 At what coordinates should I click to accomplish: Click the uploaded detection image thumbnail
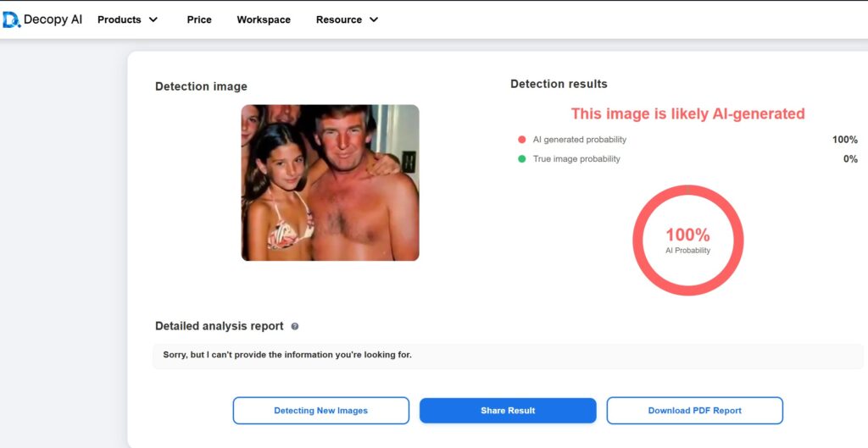[330, 182]
